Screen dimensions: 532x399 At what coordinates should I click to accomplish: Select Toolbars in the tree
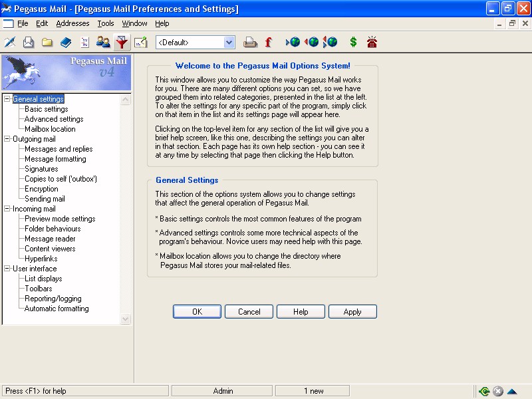coord(39,289)
